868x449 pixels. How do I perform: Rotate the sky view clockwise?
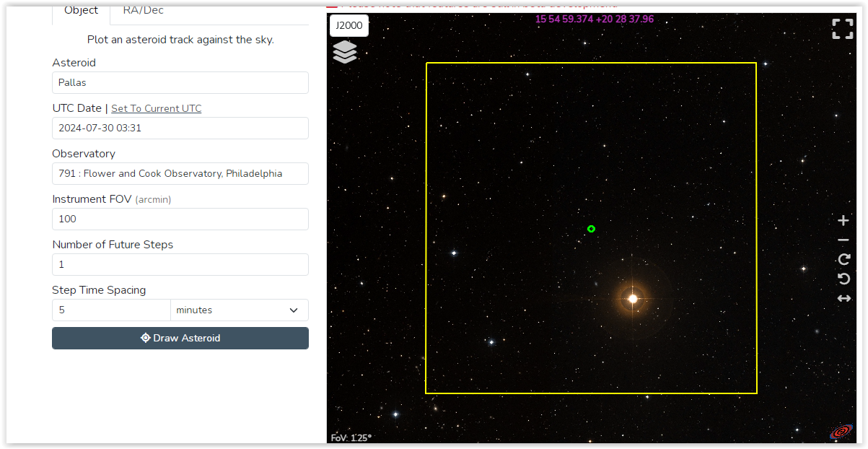(843, 259)
